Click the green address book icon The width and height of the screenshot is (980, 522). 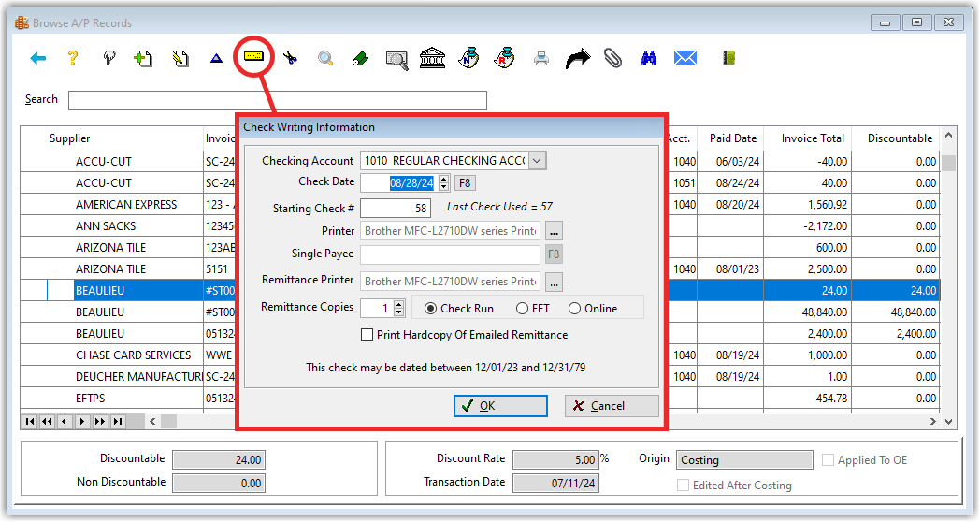(728, 58)
